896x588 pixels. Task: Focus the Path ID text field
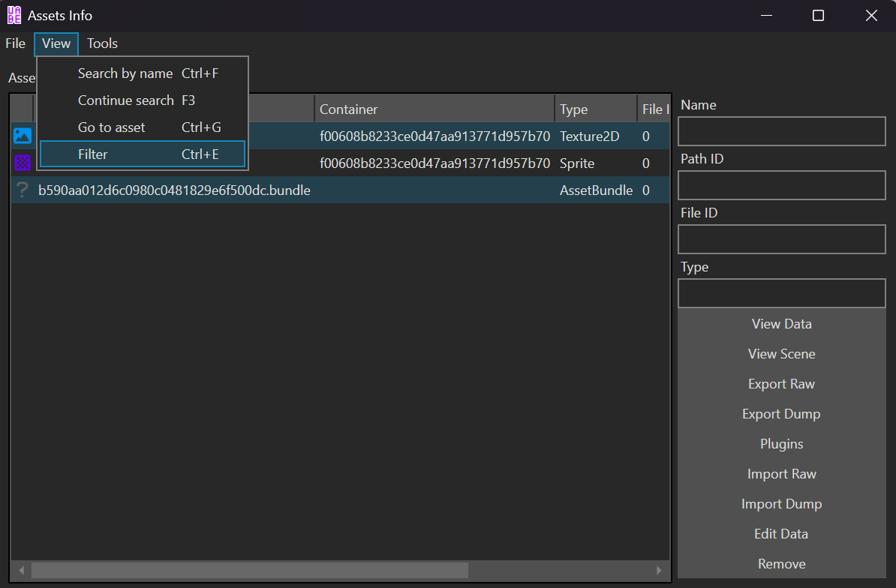[x=781, y=185]
